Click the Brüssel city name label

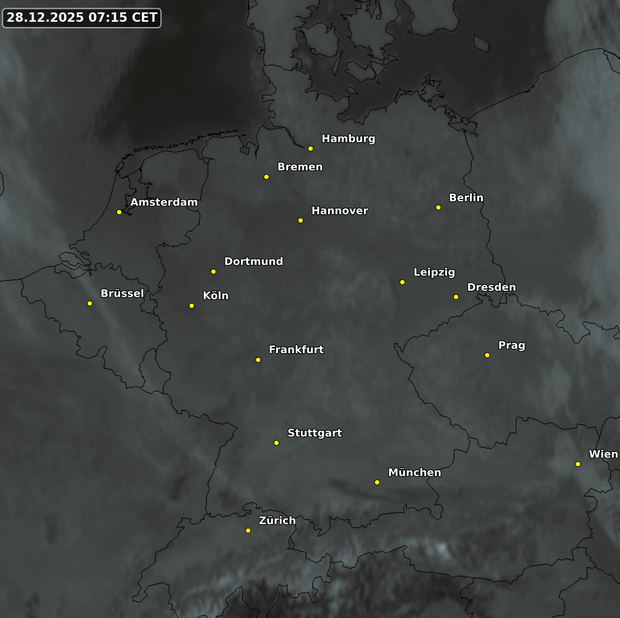pos(122,294)
